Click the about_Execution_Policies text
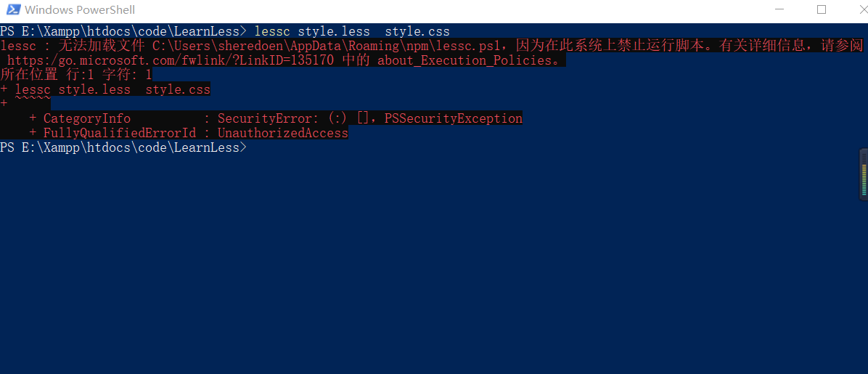Image resolution: width=868 pixels, height=374 pixels. [x=464, y=60]
